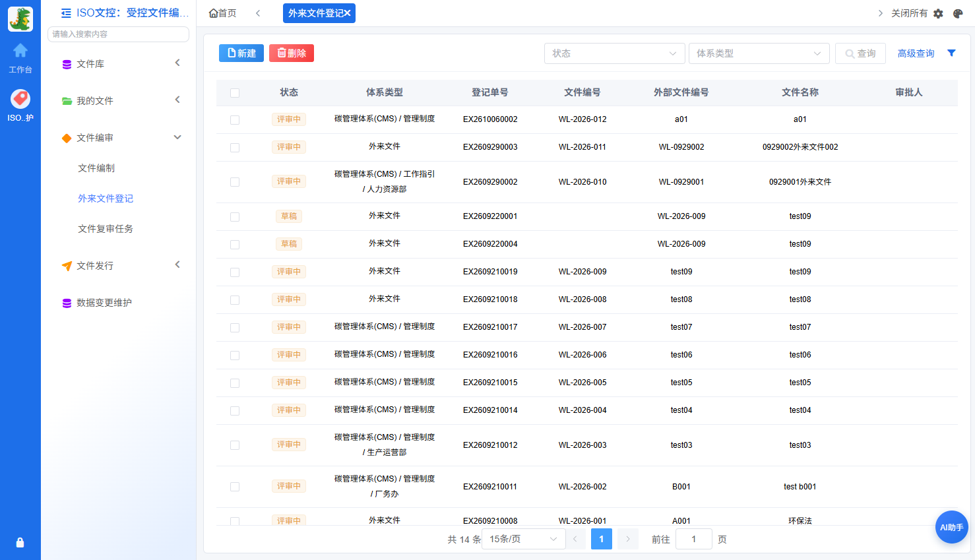Click the sidebar search input field
This screenshot has height=560, width=975.
(119, 34)
